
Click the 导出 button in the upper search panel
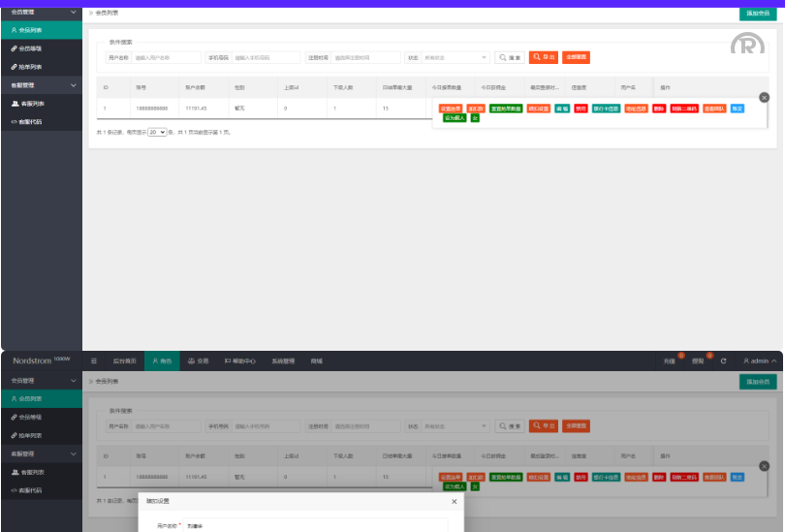(544, 58)
